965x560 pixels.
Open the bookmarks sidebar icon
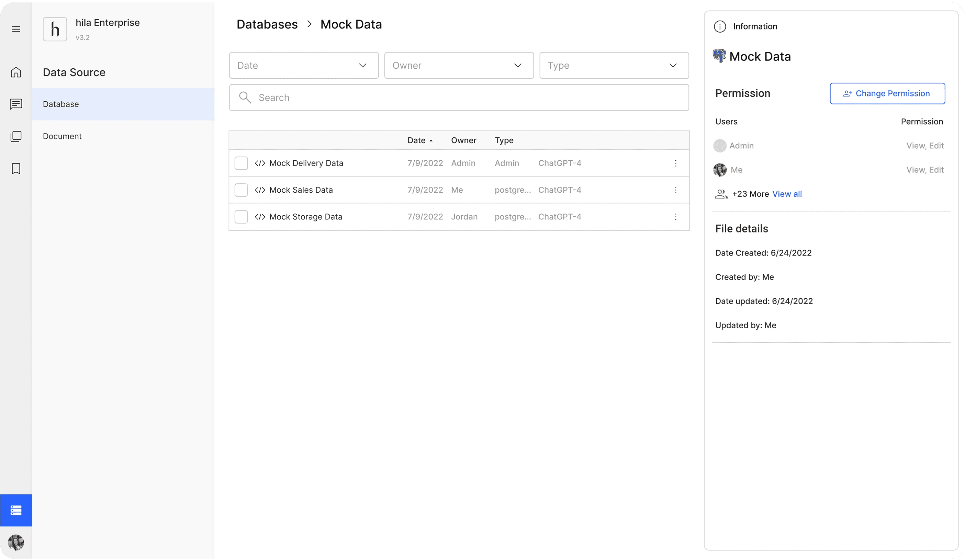click(16, 169)
